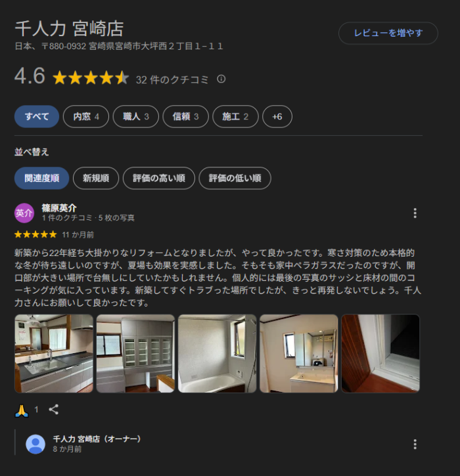Open the bathtub photo thumbnail

(x=218, y=354)
